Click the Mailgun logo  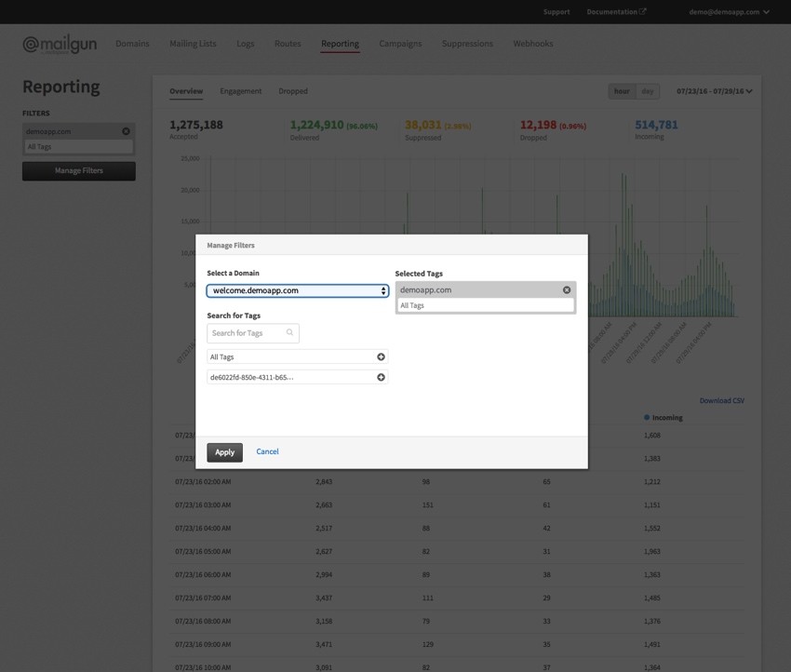point(60,45)
